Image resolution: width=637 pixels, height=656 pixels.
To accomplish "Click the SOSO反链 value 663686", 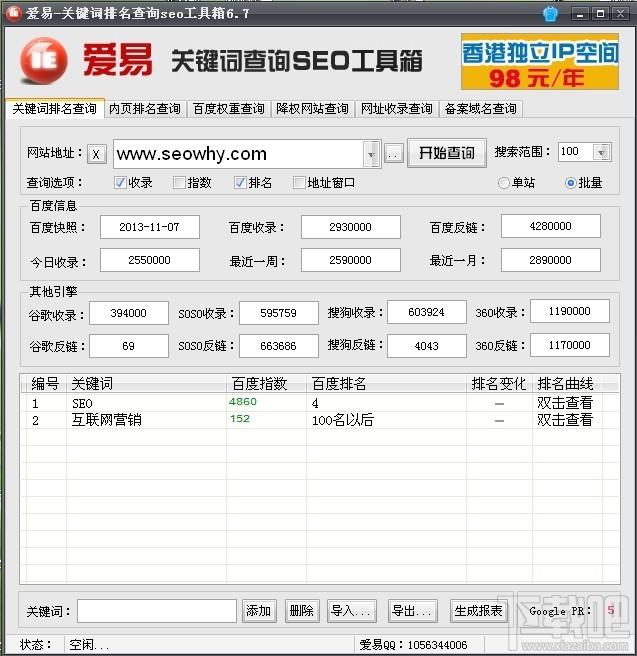I will click(x=279, y=346).
